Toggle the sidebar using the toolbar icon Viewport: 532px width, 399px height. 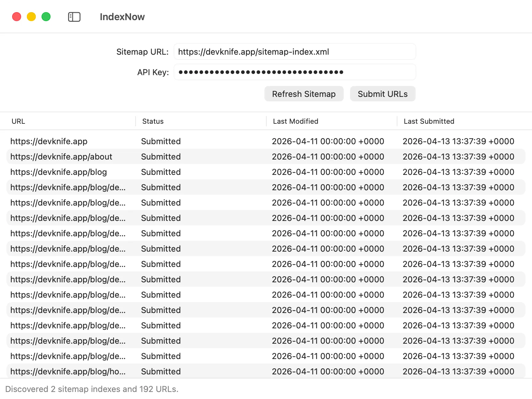[x=74, y=17]
